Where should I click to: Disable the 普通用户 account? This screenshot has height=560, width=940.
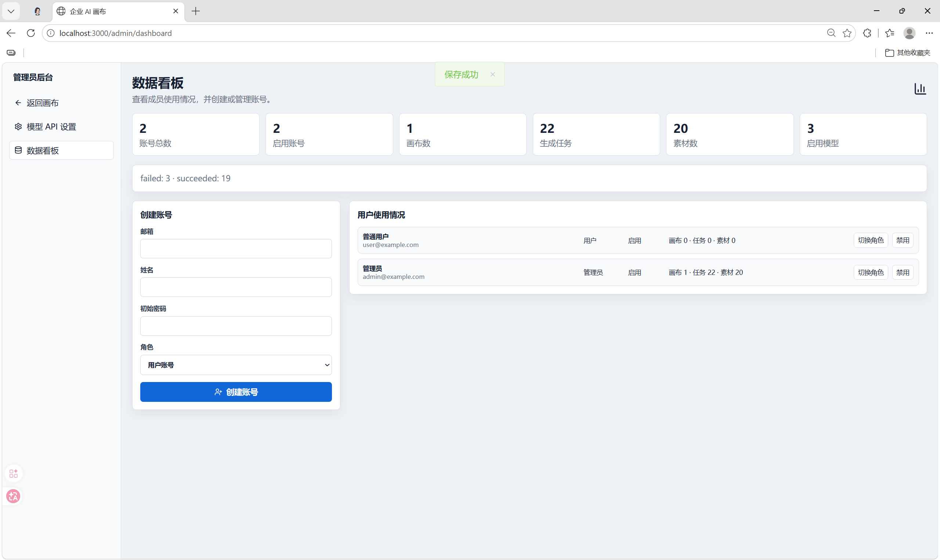click(x=902, y=240)
